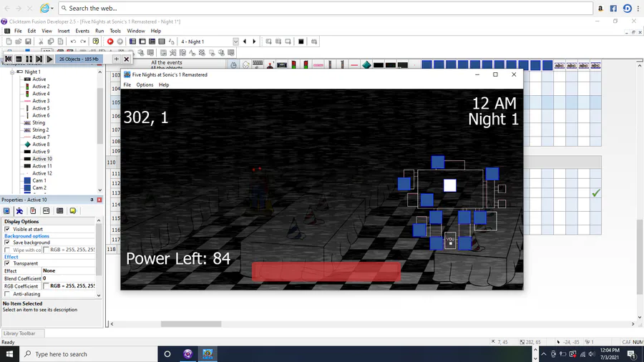Click the Fusion icon in the taskbar
Screen dimensions: 644x362
coord(187,354)
